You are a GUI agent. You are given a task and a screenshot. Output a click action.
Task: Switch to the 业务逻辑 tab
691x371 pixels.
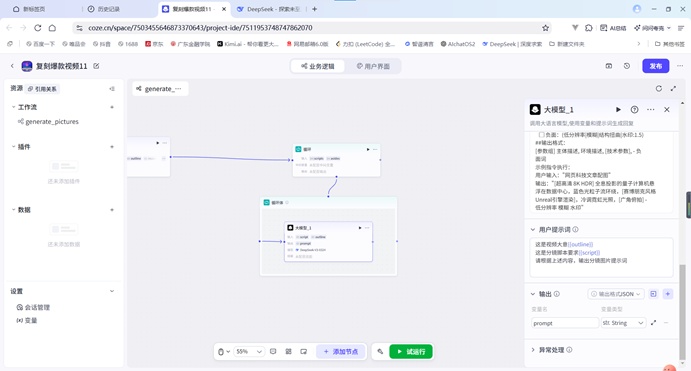[318, 66]
